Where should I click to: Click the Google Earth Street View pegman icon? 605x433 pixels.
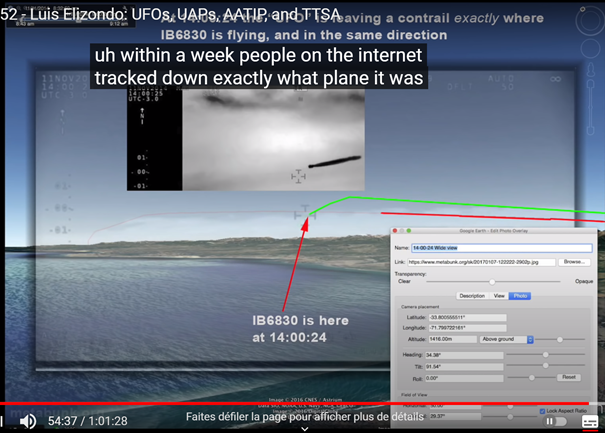click(590, 70)
